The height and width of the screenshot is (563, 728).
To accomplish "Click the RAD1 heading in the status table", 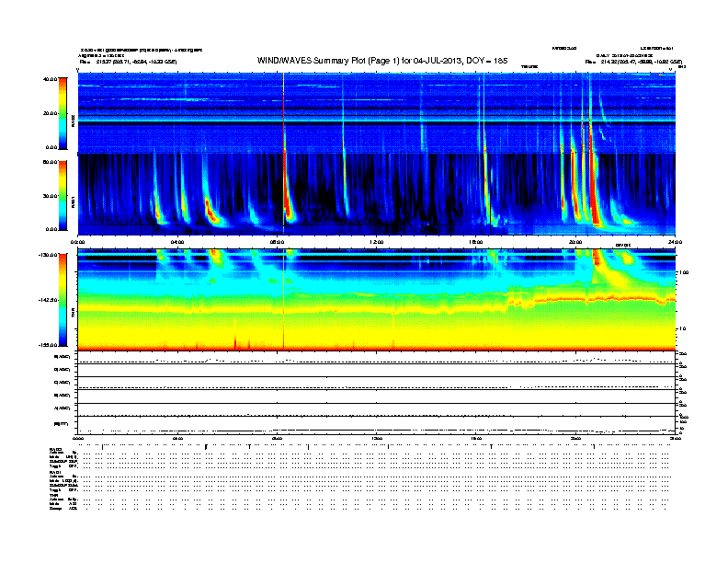I will [x=56, y=473].
